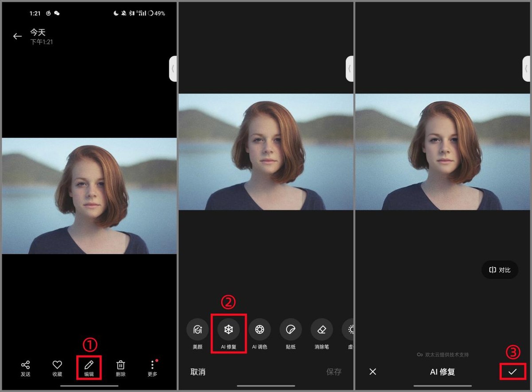The image size is (532, 392).
Task: Delete the photo with 删除 trash icon
Action: coord(121,368)
